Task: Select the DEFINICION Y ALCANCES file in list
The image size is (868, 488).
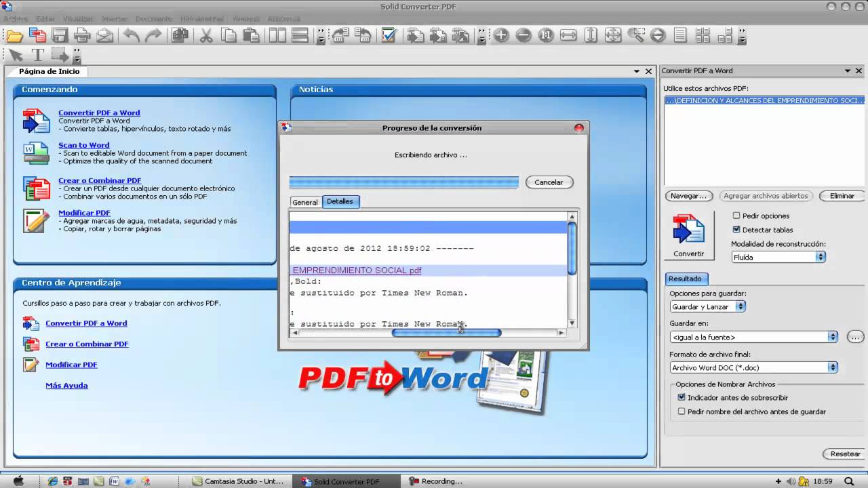Action: (x=764, y=100)
